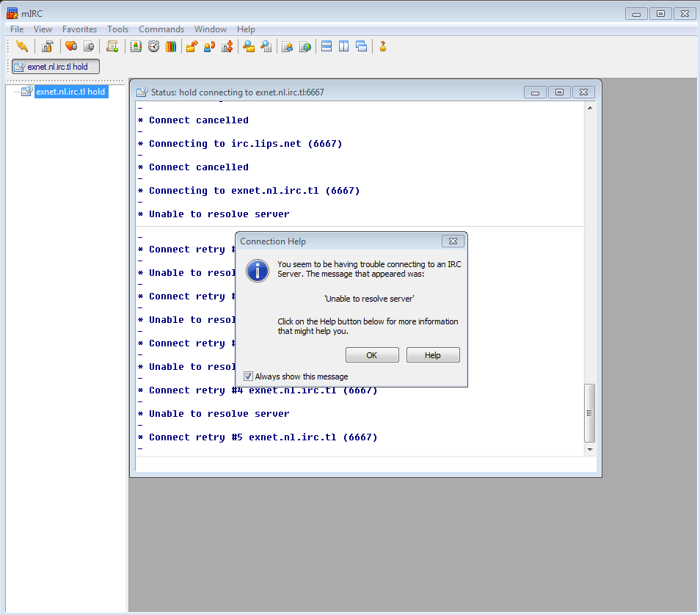
Task: Select exnet.nl.irc.tl hold in treebar
Action: point(70,92)
